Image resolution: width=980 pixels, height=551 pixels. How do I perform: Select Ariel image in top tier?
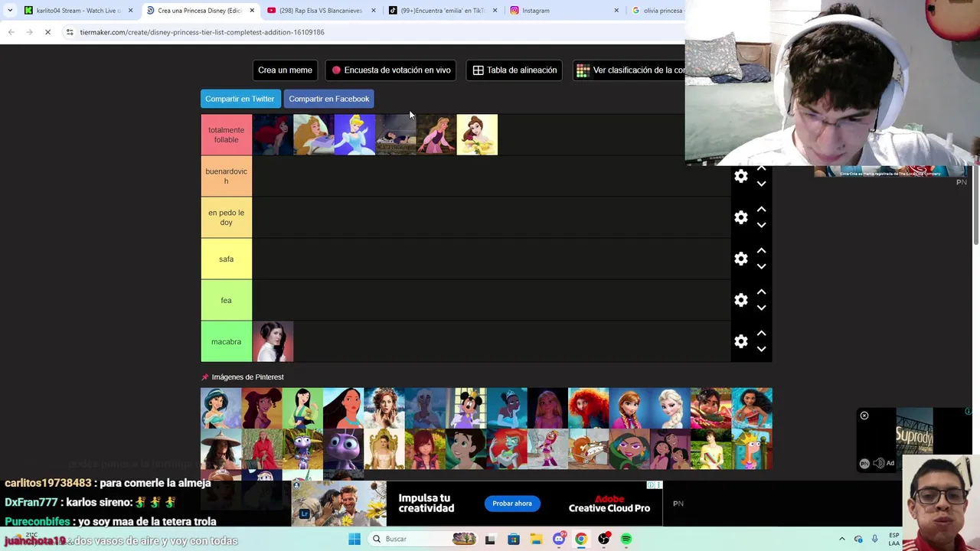click(x=273, y=135)
